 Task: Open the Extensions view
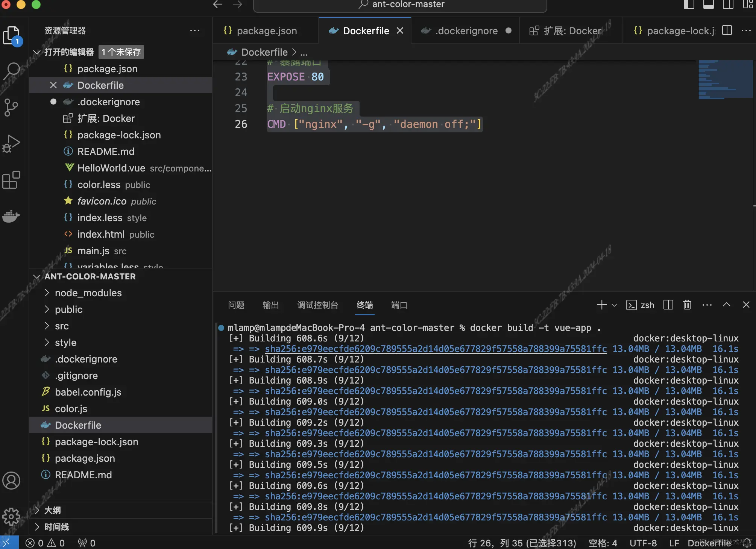[x=11, y=180]
